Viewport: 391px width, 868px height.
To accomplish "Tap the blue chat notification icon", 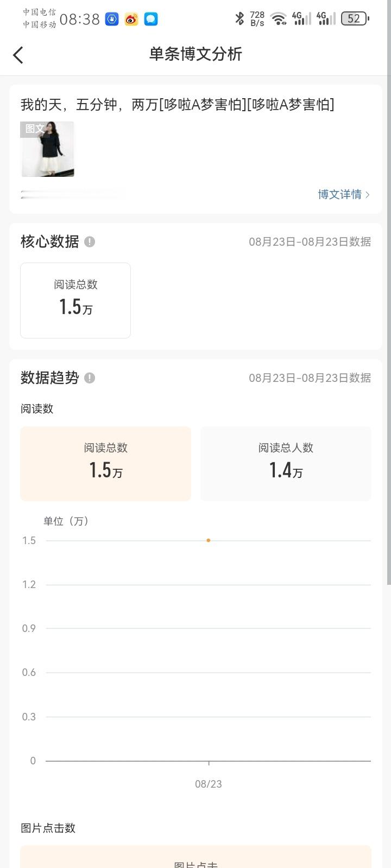I will [151, 19].
